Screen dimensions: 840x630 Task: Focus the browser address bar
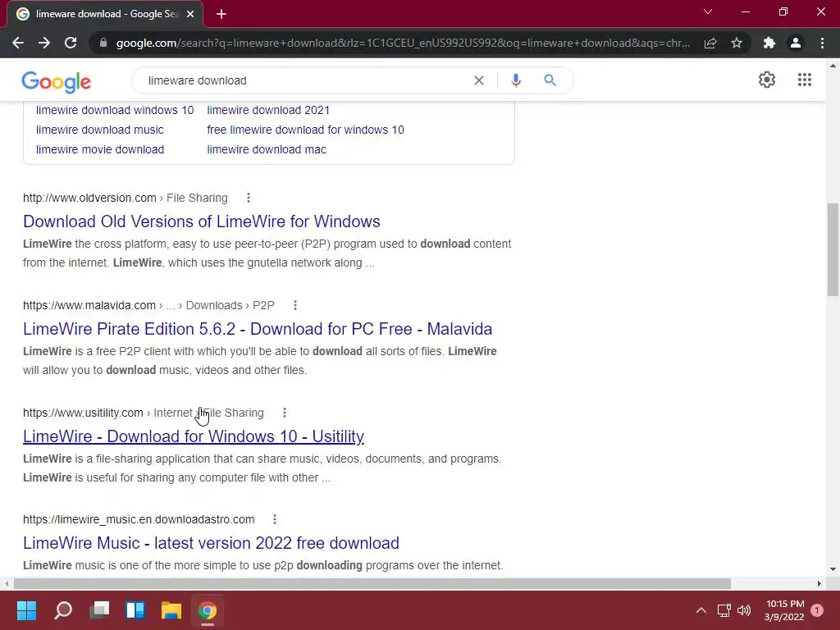[x=403, y=43]
